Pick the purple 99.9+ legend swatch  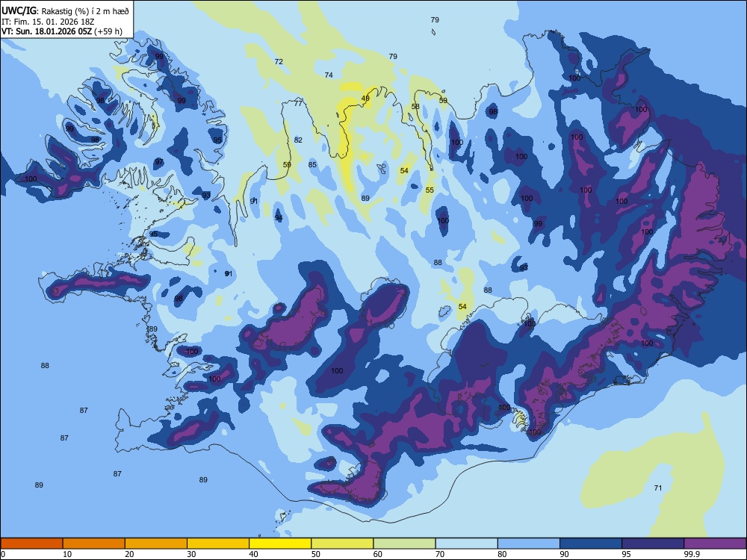(715, 544)
